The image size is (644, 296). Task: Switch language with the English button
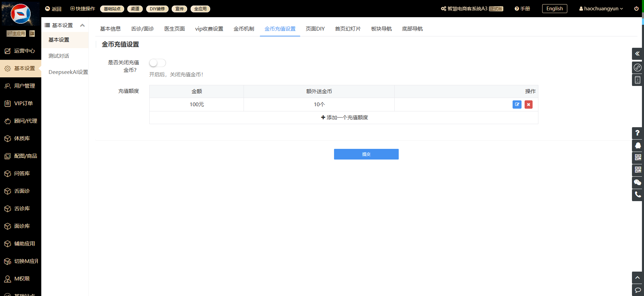(x=554, y=9)
